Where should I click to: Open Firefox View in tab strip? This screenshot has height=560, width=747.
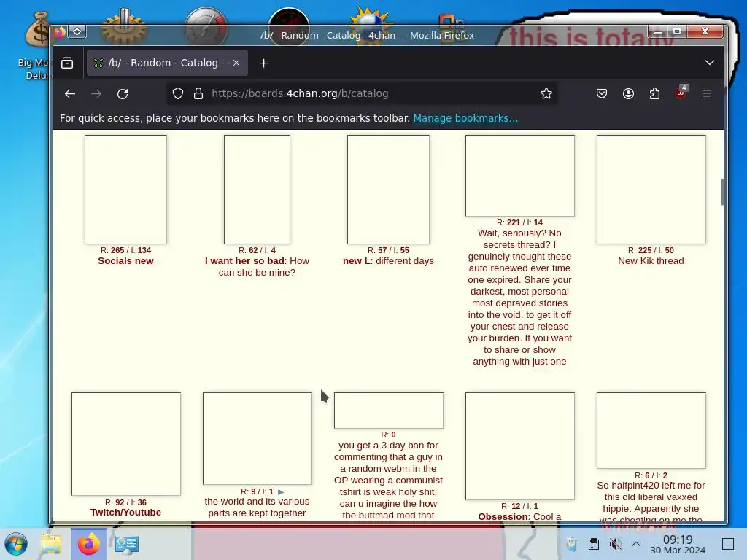(x=67, y=63)
